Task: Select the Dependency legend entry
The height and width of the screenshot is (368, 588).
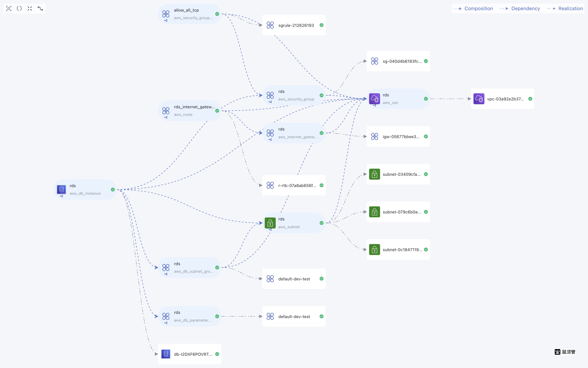Action: (x=520, y=9)
